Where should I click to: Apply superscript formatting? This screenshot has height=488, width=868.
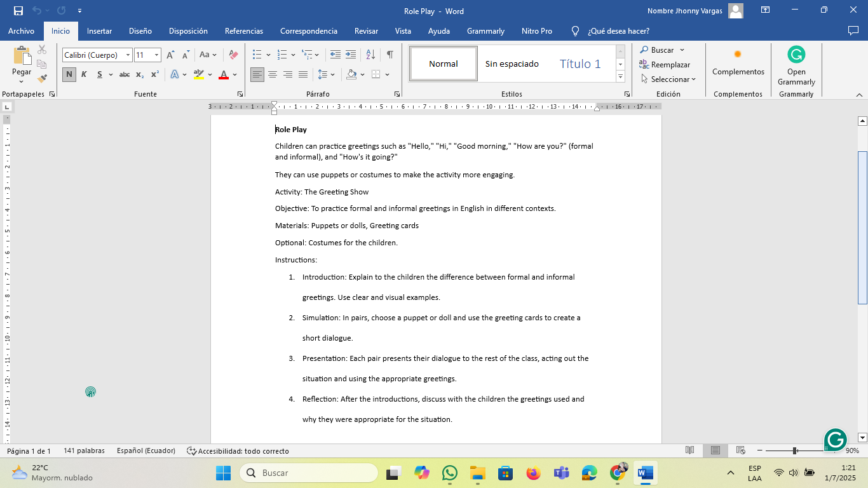pyautogui.click(x=154, y=75)
